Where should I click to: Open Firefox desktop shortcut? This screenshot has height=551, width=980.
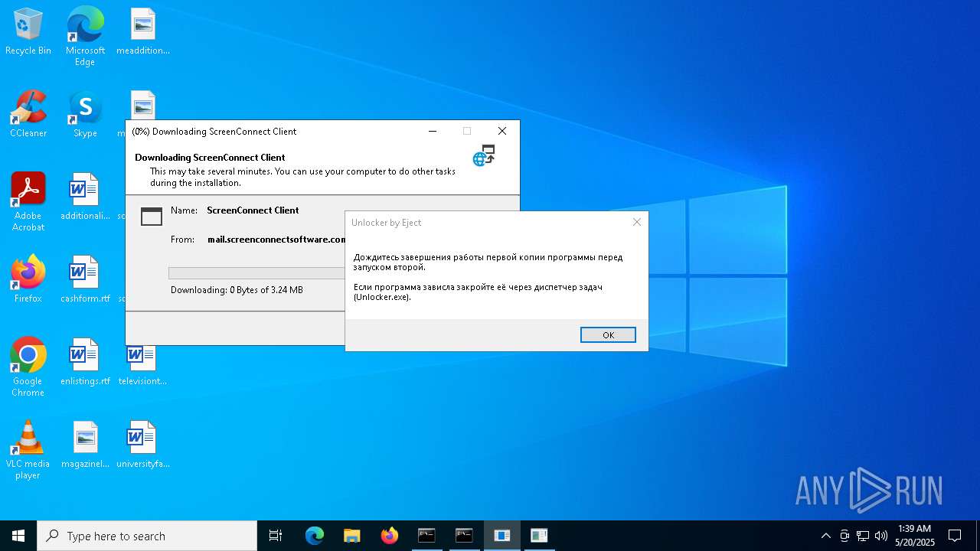click(28, 280)
